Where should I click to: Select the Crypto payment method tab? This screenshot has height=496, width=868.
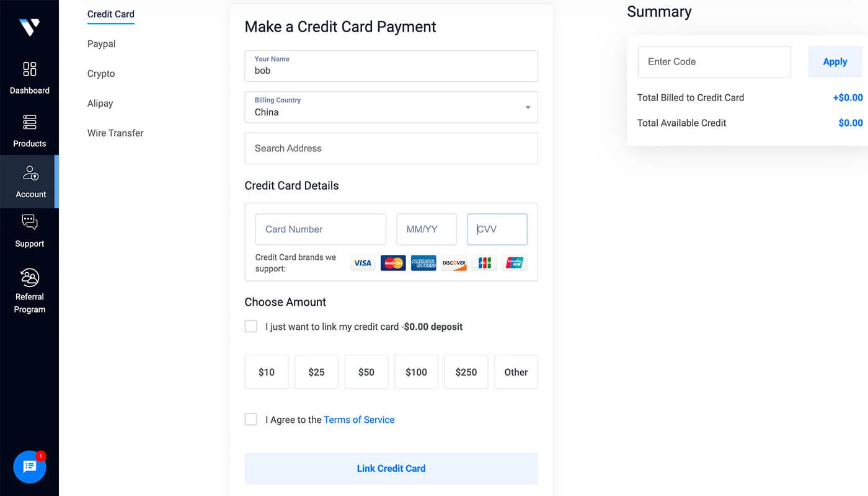[x=101, y=74]
